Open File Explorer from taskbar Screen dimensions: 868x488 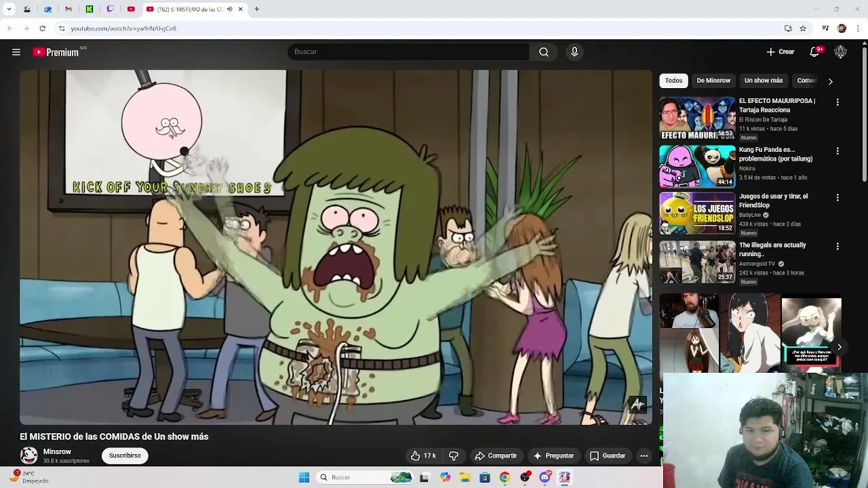tap(465, 477)
